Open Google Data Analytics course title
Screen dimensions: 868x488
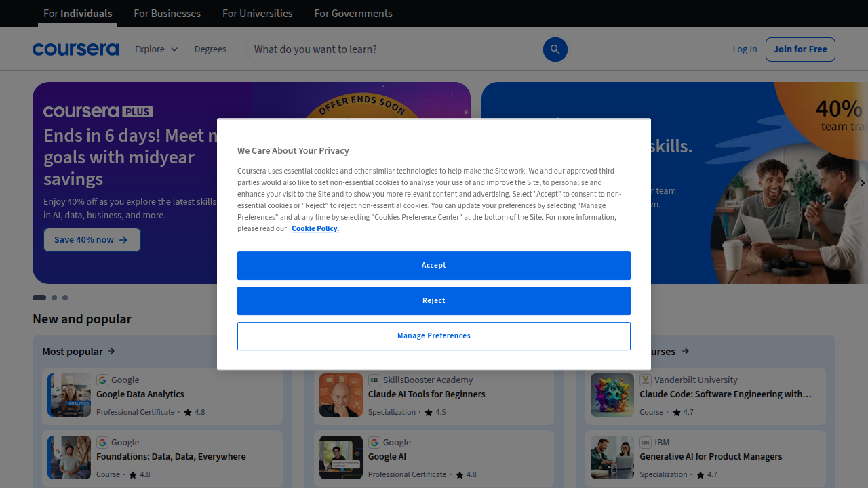click(140, 394)
